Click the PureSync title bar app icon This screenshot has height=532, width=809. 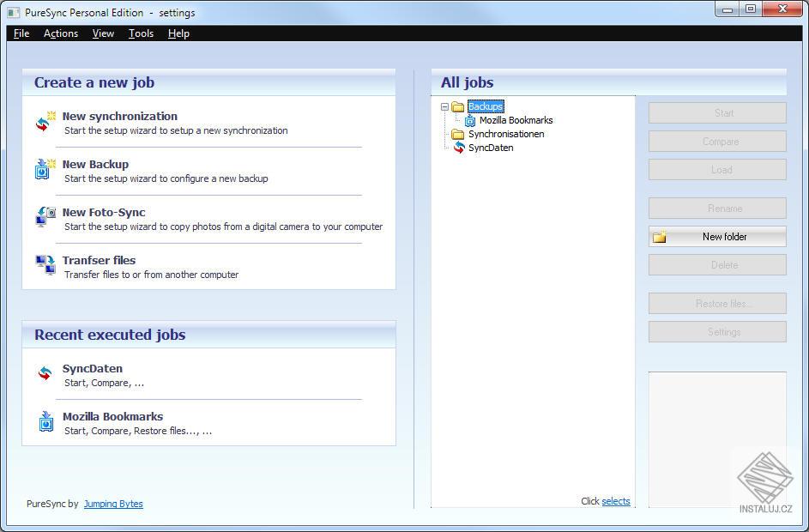coord(14,12)
